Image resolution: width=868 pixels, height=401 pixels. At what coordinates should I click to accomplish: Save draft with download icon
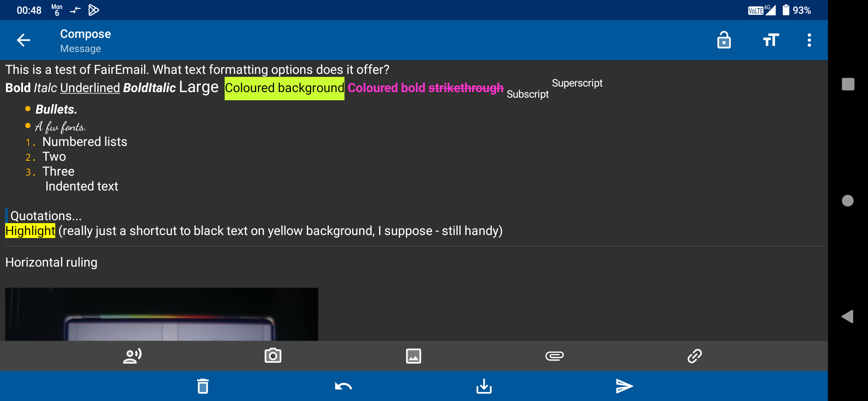(x=484, y=386)
